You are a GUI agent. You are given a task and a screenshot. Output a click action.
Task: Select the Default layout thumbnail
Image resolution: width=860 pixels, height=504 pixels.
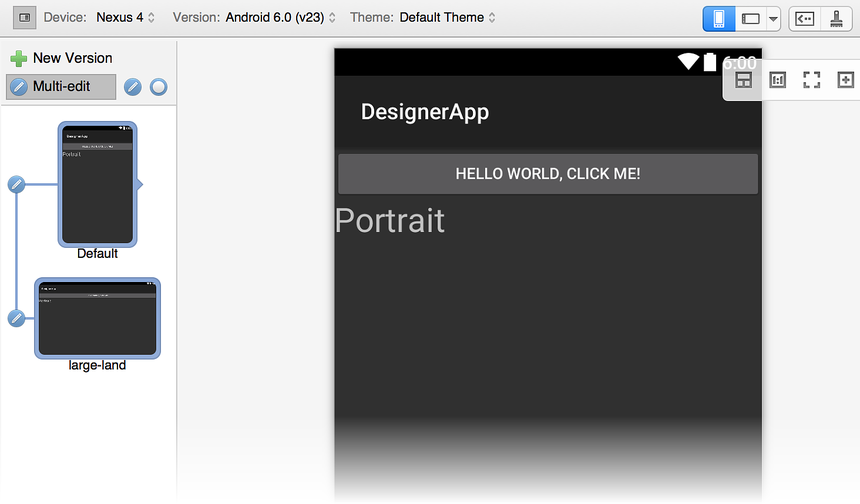point(97,184)
